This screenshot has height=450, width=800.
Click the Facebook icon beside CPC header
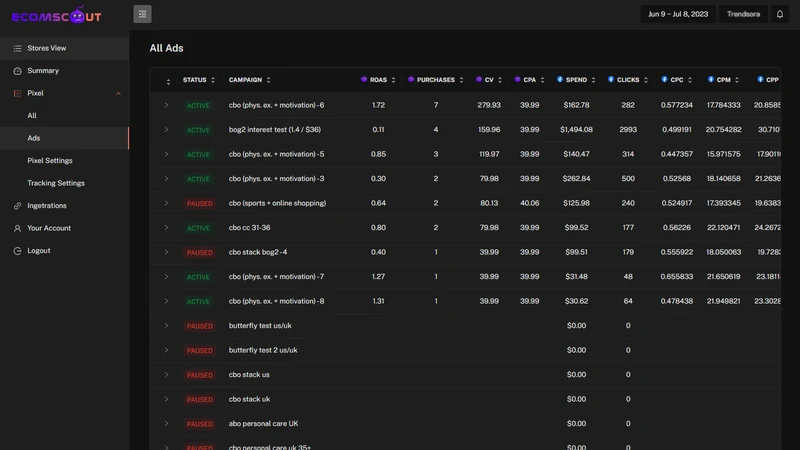point(664,80)
